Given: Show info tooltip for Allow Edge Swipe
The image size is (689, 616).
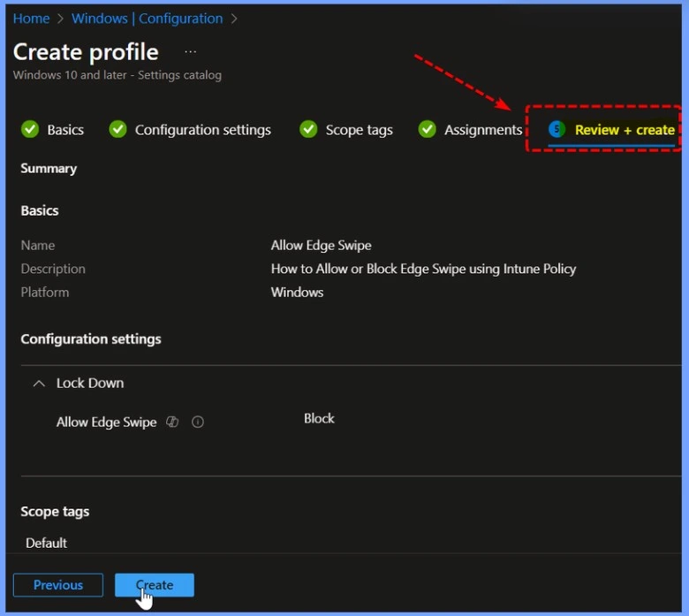Looking at the screenshot, I should click(x=198, y=422).
